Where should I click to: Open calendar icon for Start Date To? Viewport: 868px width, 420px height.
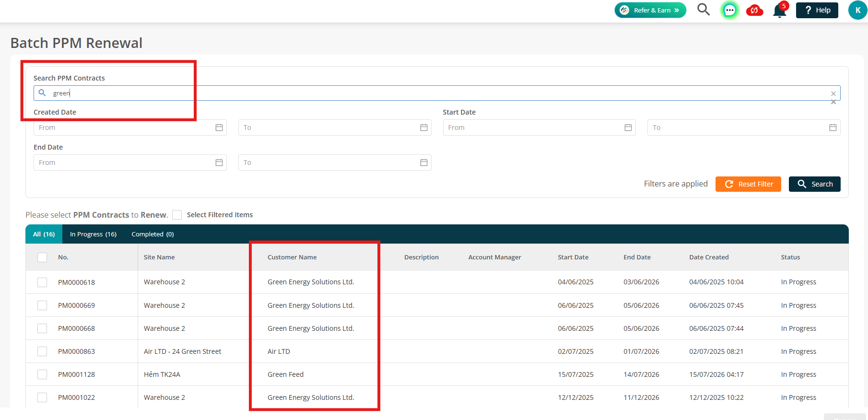coord(833,128)
